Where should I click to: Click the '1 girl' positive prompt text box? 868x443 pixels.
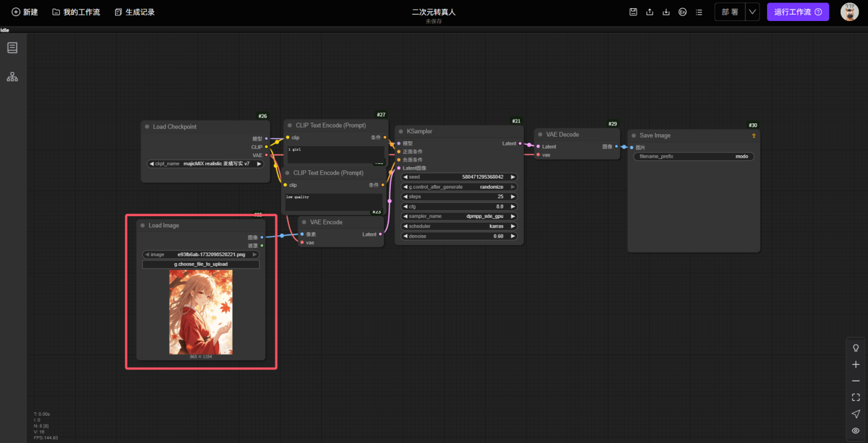tap(335, 154)
